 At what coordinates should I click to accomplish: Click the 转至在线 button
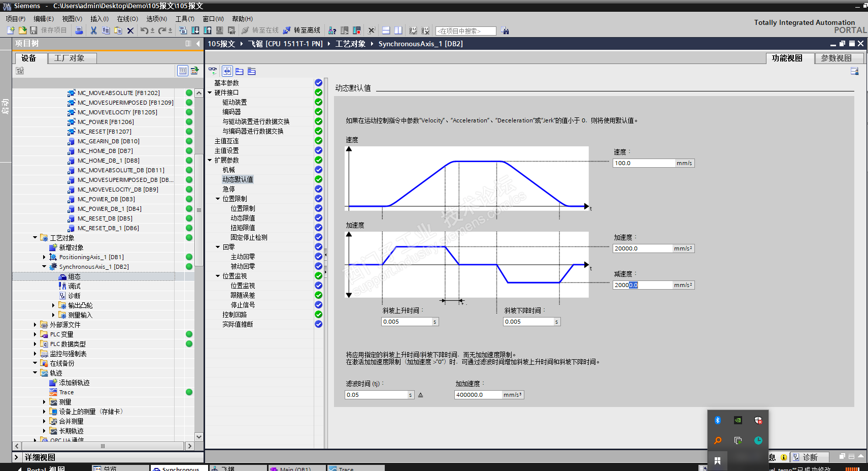(260, 30)
